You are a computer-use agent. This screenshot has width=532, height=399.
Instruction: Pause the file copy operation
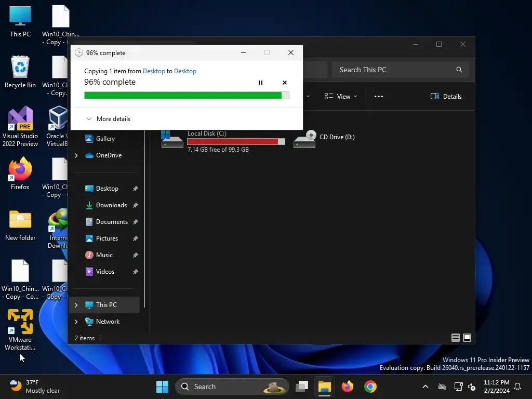coord(260,83)
